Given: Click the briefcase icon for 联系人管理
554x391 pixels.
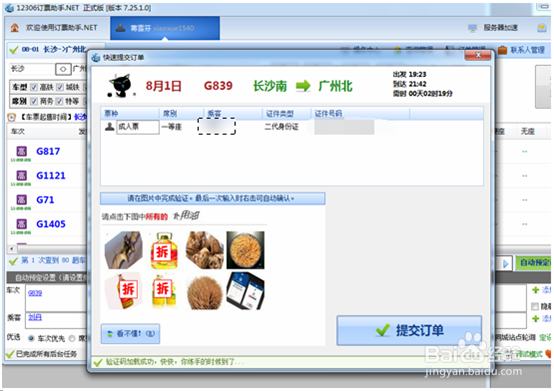Looking at the screenshot, I should [502, 50].
